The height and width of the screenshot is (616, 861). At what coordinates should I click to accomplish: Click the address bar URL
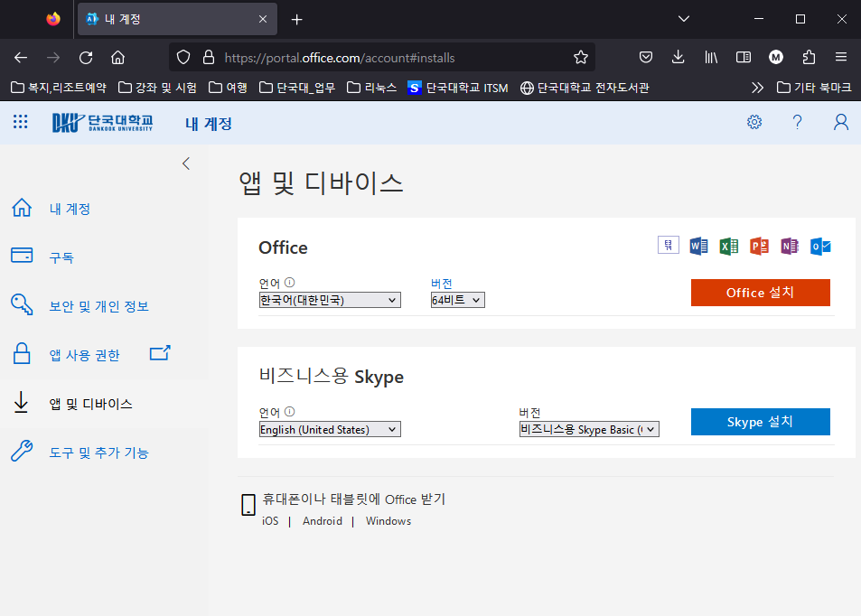(x=340, y=58)
